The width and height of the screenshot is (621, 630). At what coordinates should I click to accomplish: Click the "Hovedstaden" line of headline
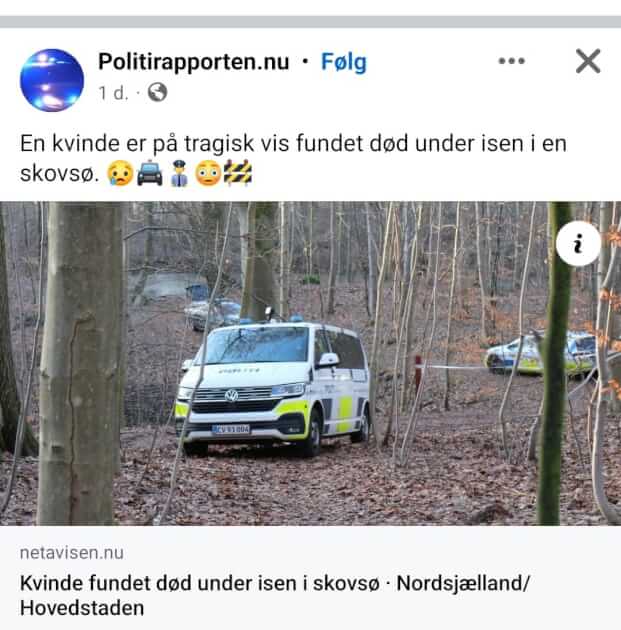point(82,608)
